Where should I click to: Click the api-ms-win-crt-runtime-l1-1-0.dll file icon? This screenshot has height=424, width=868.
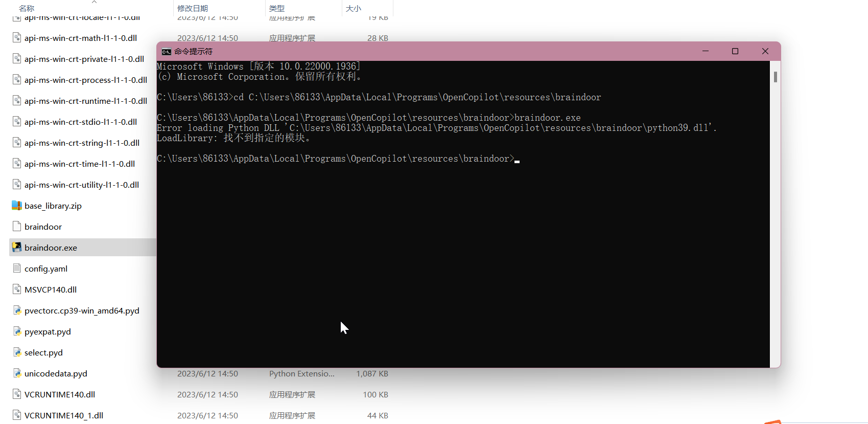tap(17, 101)
